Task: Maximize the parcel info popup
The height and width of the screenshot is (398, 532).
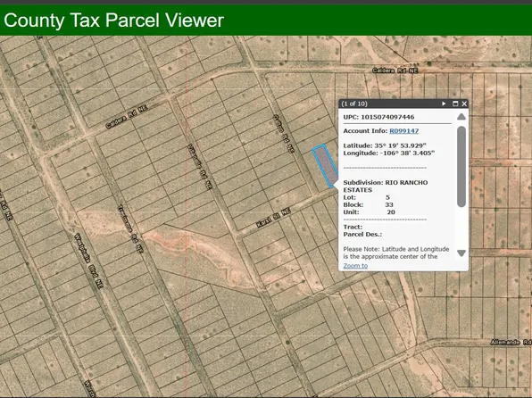Action: (x=455, y=104)
